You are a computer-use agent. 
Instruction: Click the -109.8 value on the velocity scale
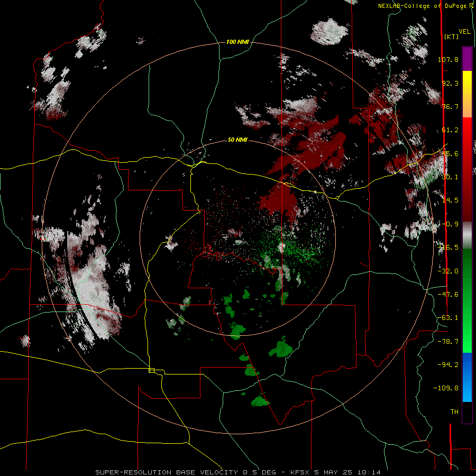coord(446,388)
